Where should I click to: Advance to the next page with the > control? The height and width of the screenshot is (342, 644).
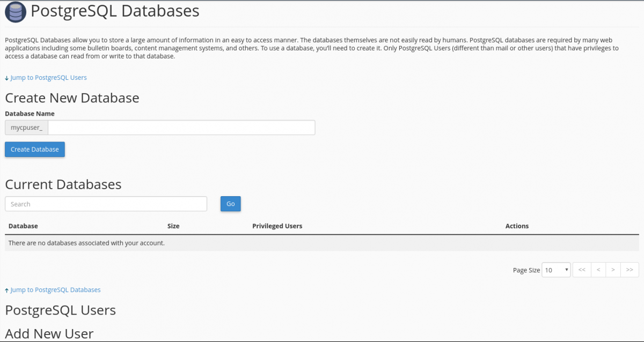613,270
